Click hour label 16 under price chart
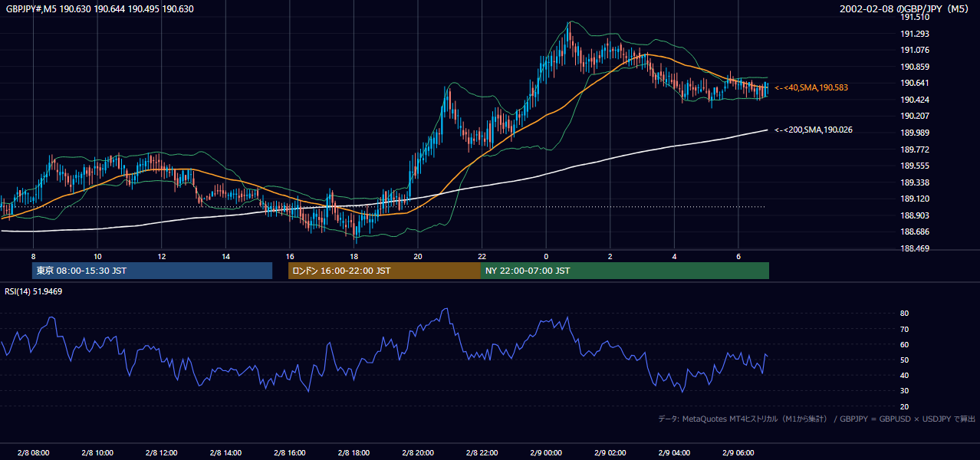The image size is (980, 460). (290, 256)
